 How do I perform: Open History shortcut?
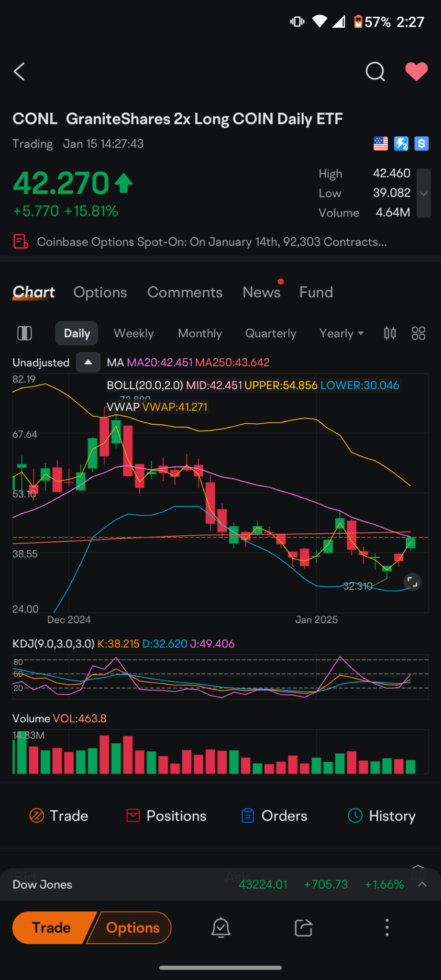[382, 815]
